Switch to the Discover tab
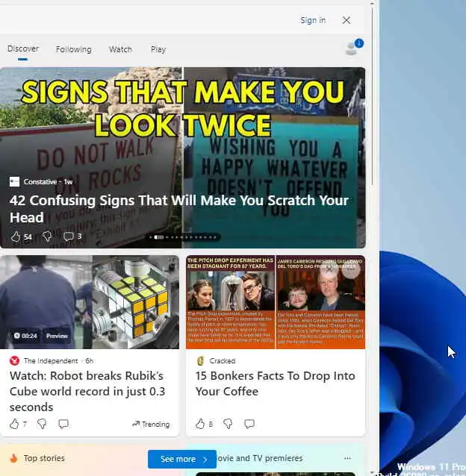Viewport: 466px width, 476px height. (x=23, y=49)
